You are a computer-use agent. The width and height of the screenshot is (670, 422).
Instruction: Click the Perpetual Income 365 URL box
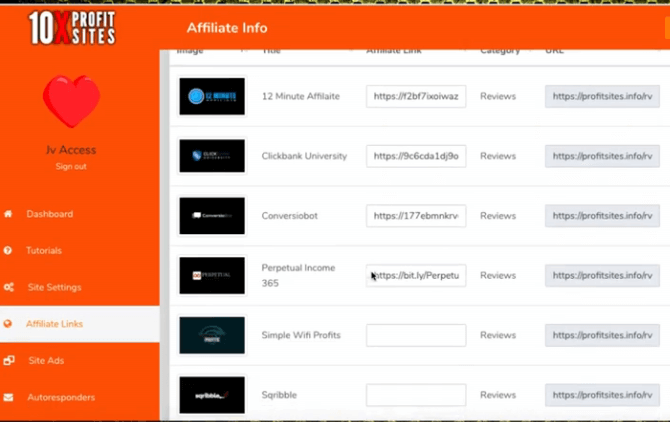[602, 275]
